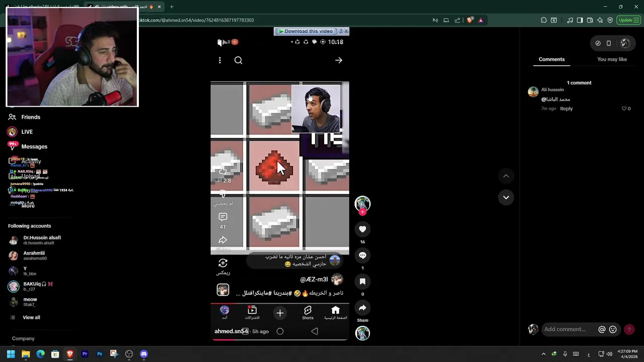Open BAKUiq following account
Screen dimensions: 644x362
click(x=38, y=287)
